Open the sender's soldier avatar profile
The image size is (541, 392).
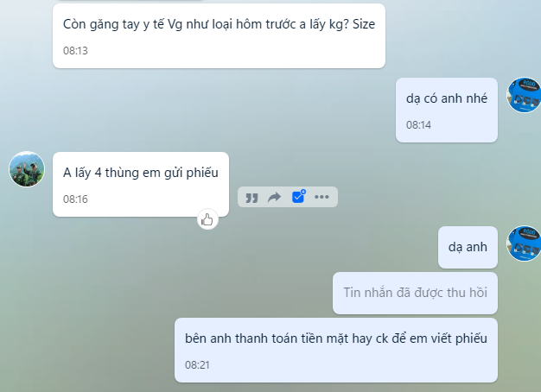click(27, 169)
